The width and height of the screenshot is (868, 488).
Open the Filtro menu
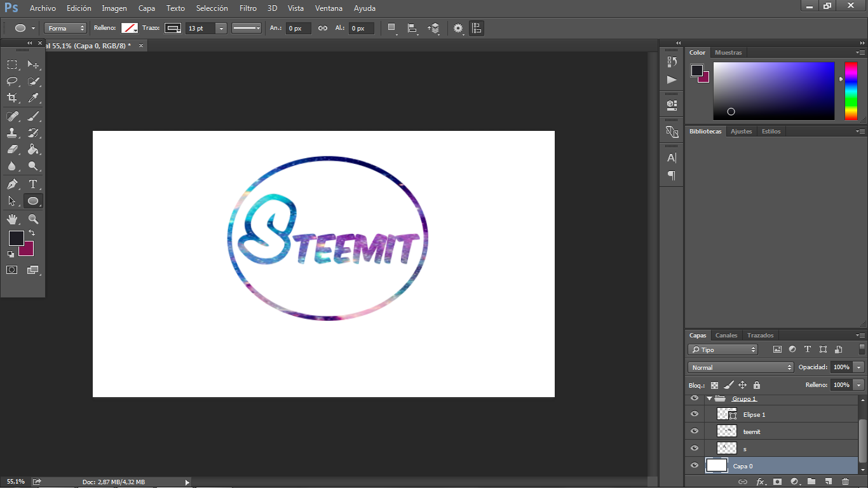pos(248,8)
